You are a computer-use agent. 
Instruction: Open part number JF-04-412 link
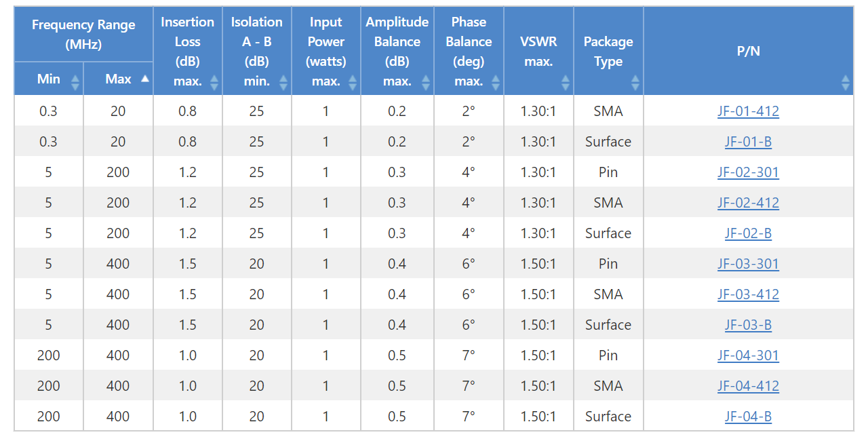[748, 386]
